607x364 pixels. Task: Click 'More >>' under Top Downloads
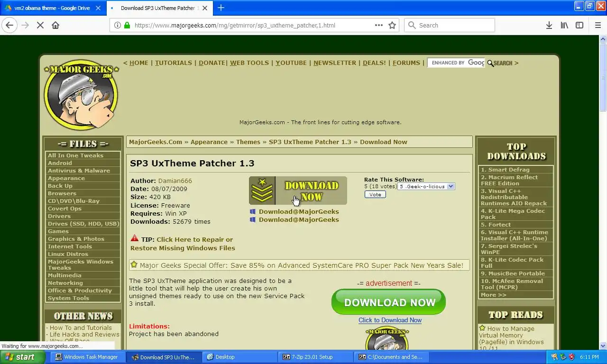click(x=493, y=295)
